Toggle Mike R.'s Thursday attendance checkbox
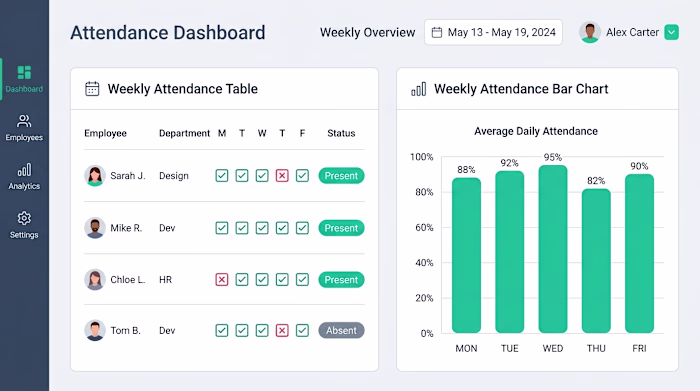Screen dimensions: 700x391 click(x=282, y=228)
